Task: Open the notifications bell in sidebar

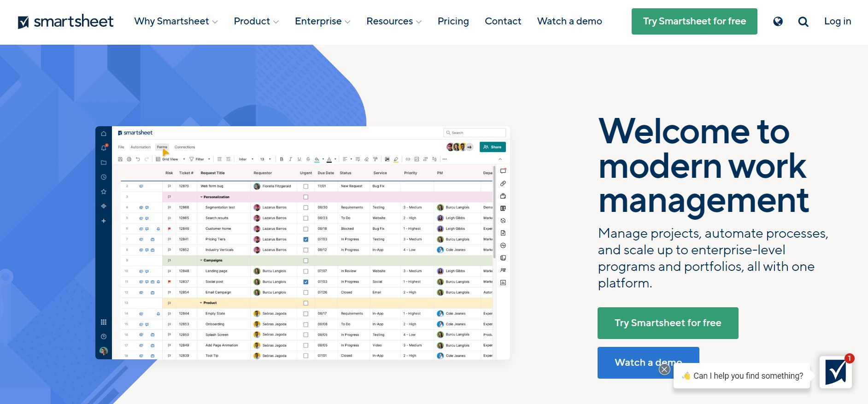Action: (x=104, y=148)
